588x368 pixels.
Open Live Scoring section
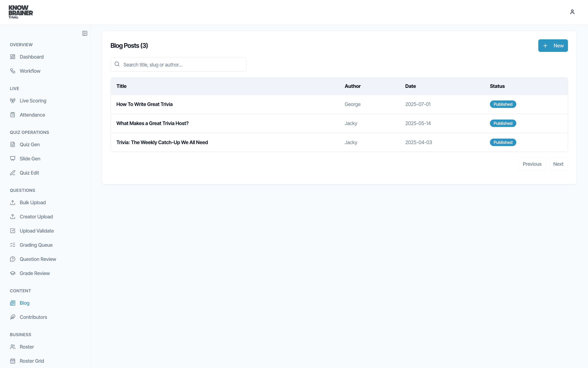pyautogui.click(x=33, y=100)
